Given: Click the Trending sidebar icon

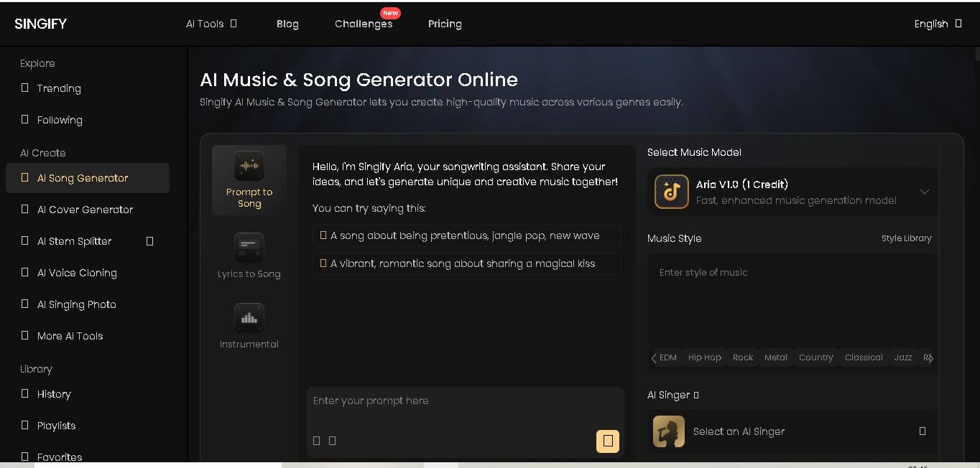Looking at the screenshot, I should coord(25,88).
